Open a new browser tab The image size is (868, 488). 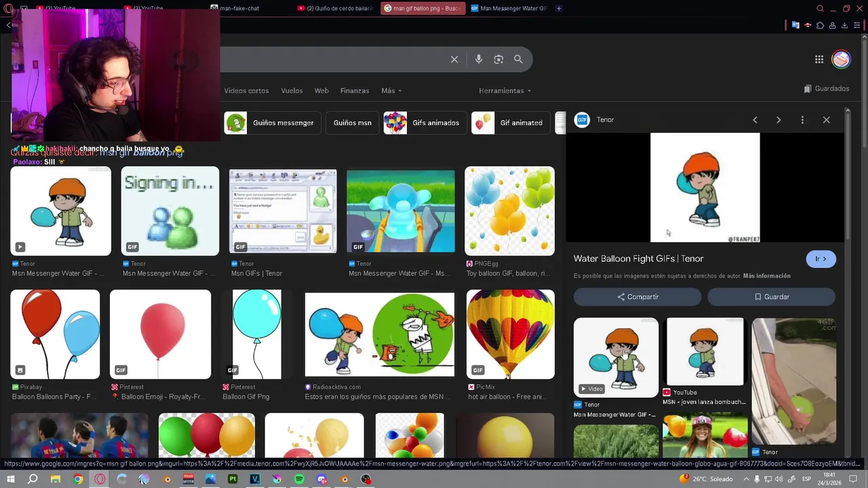(559, 8)
